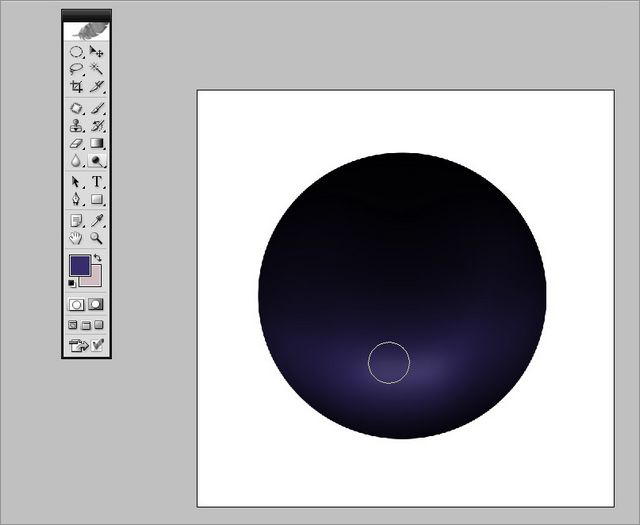Open the pale pink background color swatch
640x525 pixels.
point(96,280)
